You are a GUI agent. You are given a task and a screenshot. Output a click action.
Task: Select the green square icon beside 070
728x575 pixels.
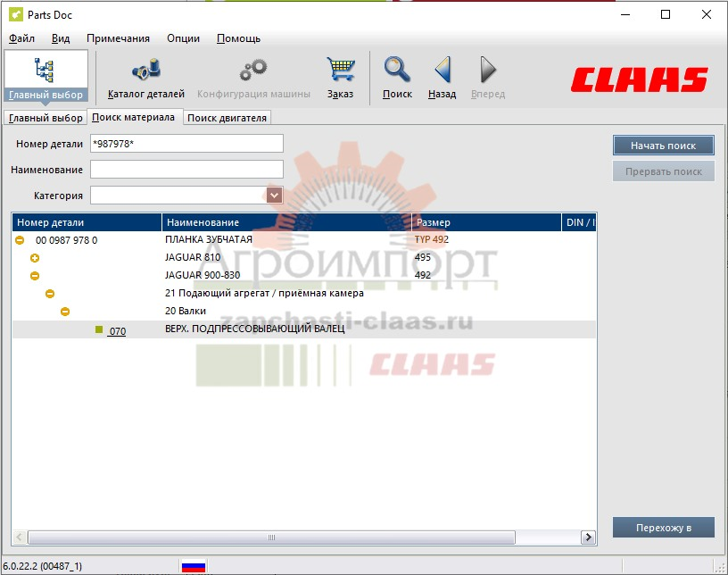(x=99, y=329)
